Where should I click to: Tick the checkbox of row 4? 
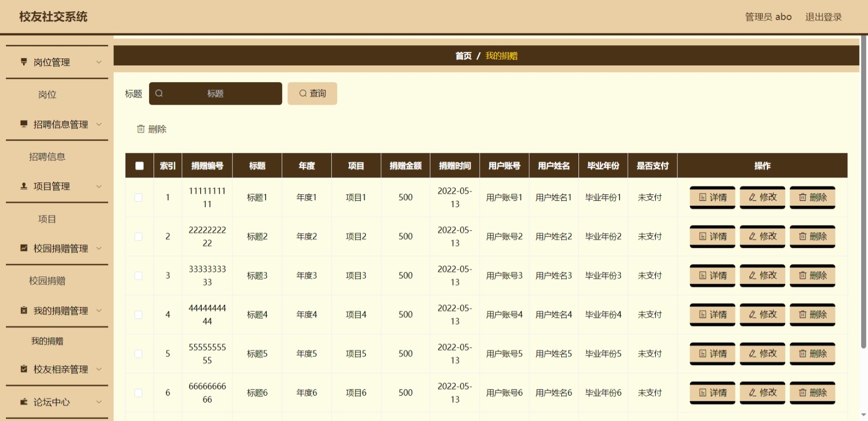pos(138,314)
